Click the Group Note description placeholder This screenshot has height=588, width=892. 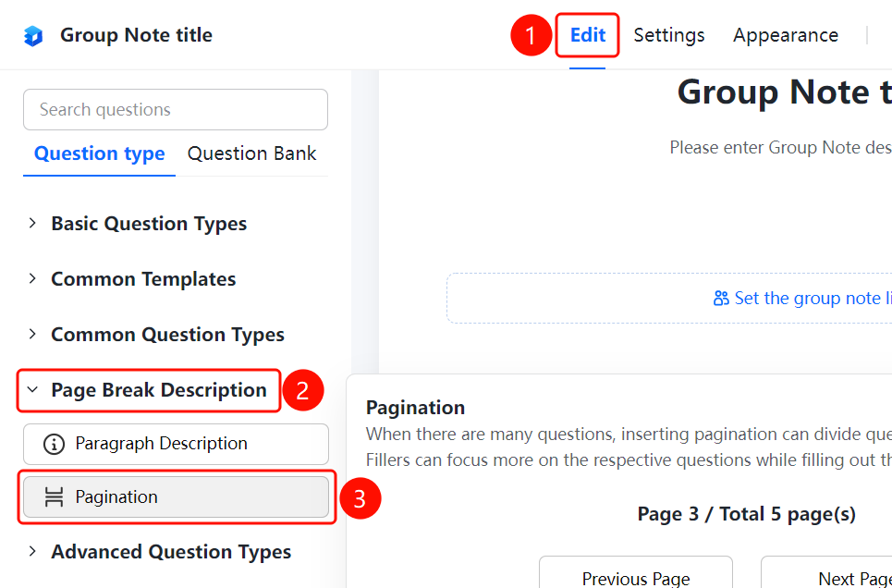pos(780,147)
